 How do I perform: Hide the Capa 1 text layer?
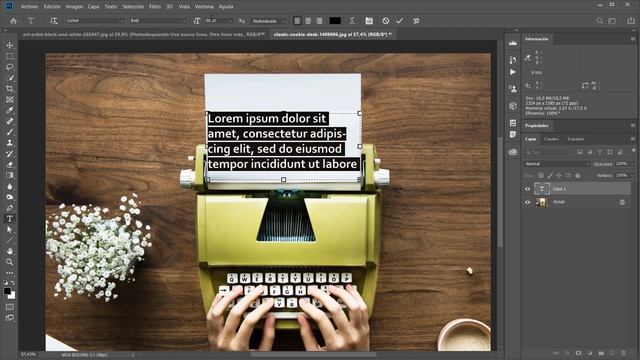pos(527,189)
